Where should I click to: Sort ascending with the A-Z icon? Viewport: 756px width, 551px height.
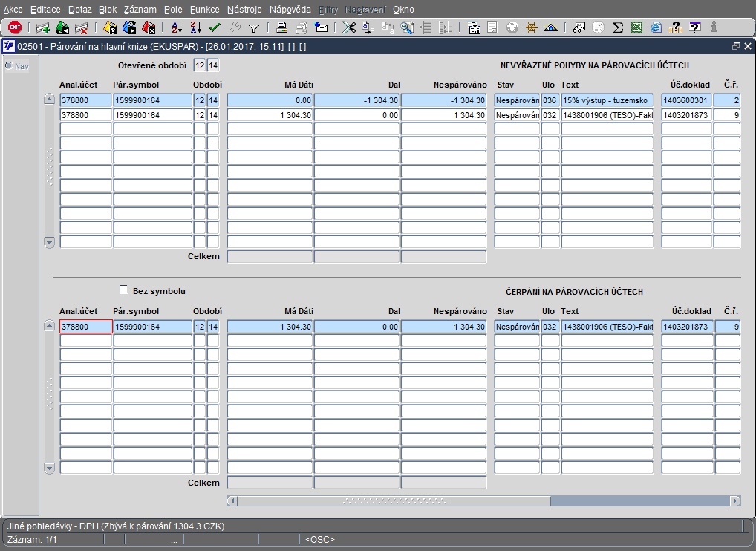pos(177,28)
